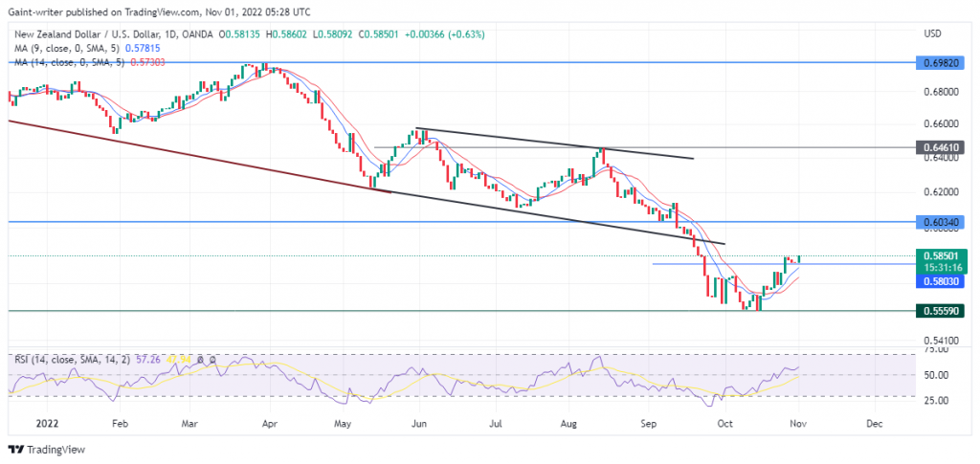
Task: Click the second small circle icon after RSI values
Action: (212, 360)
